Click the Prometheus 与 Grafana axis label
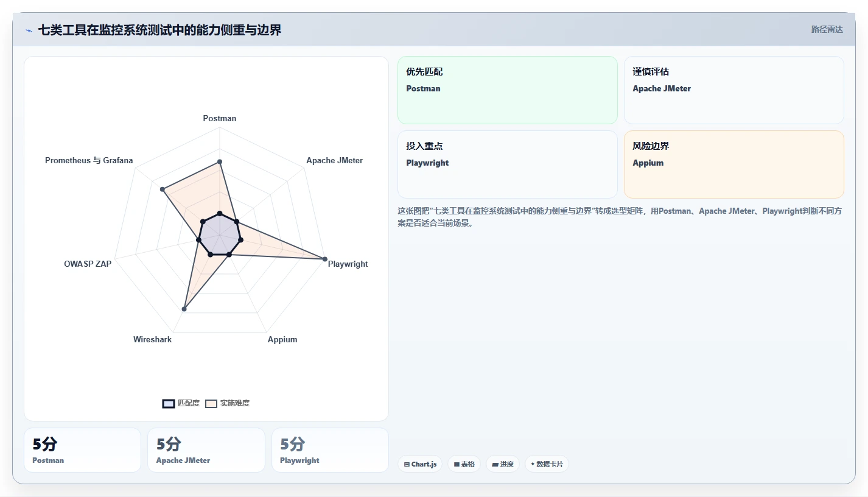868x497 pixels. coord(89,161)
